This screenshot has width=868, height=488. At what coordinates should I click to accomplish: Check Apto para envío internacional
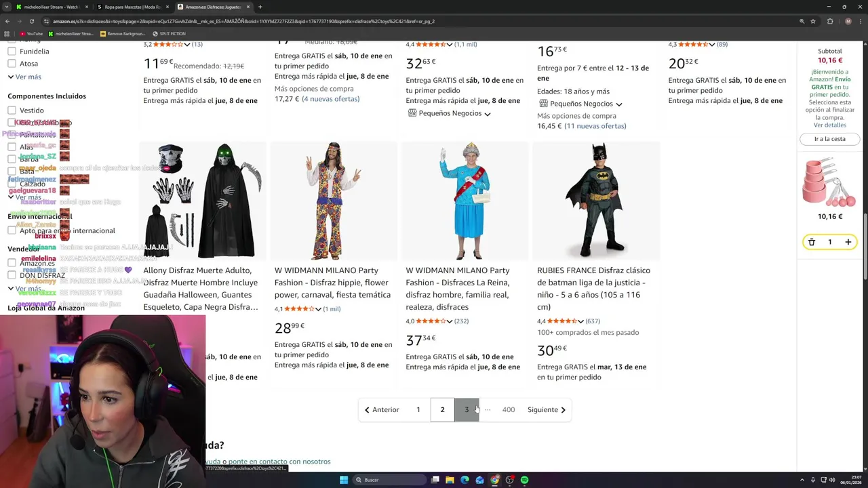(12, 230)
